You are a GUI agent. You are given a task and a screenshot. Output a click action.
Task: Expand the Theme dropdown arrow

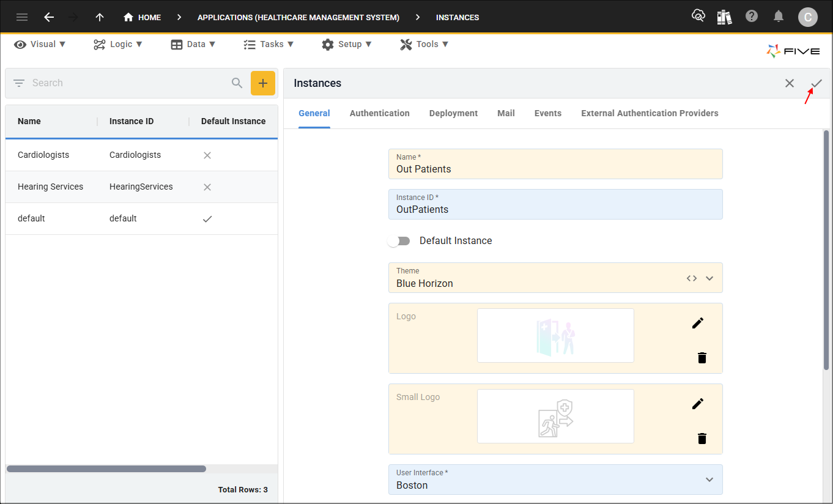709,278
